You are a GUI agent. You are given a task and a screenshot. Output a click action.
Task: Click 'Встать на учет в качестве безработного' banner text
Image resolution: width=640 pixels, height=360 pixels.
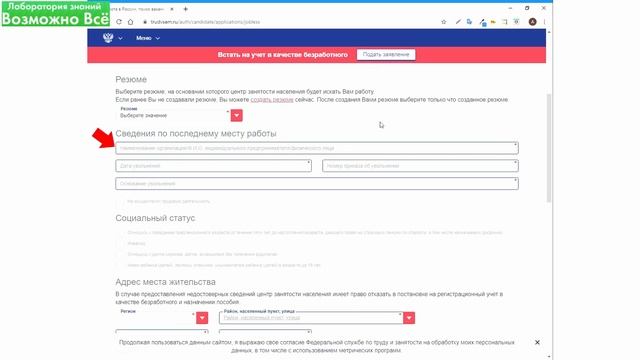coord(282,55)
